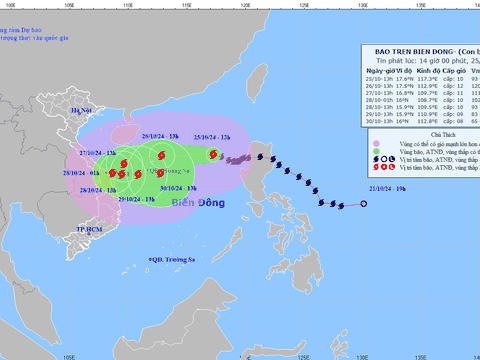Select the 30/10-13h row in the forecast table
This screenshot has width=480, height=360.
423,121
